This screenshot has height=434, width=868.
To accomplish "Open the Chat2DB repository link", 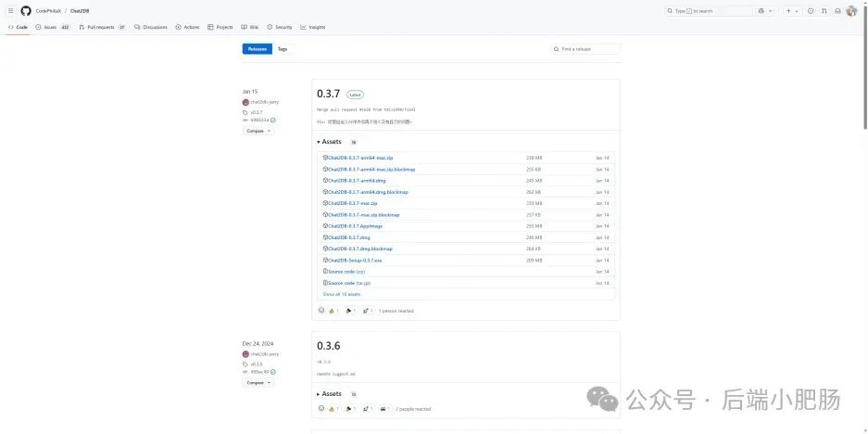I will click(80, 11).
